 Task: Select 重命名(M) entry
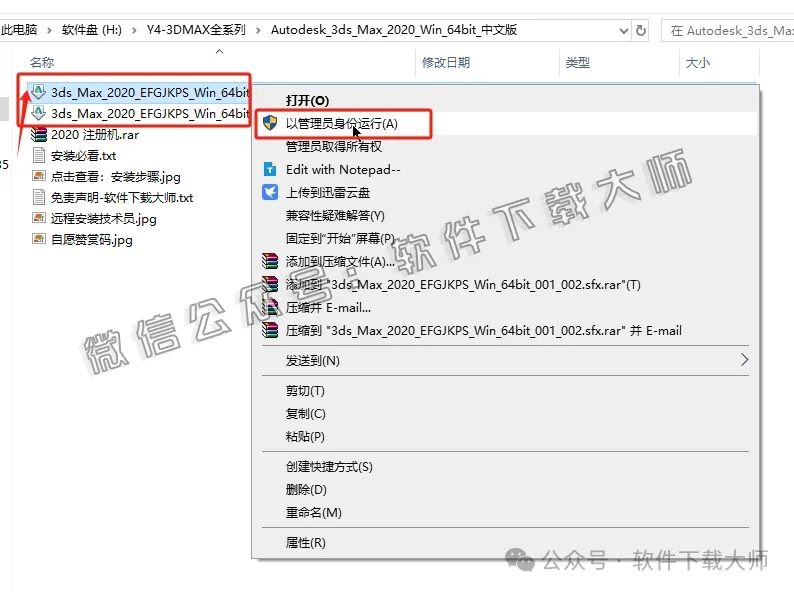(x=313, y=512)
